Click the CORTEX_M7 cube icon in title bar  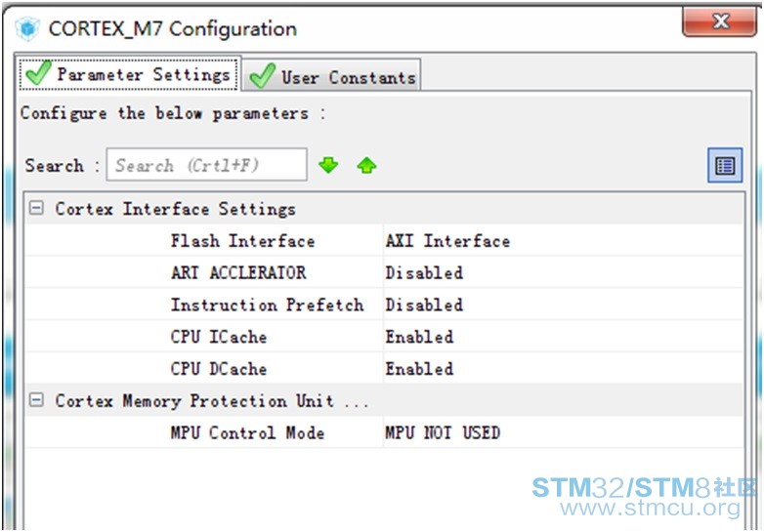point(27,28)
